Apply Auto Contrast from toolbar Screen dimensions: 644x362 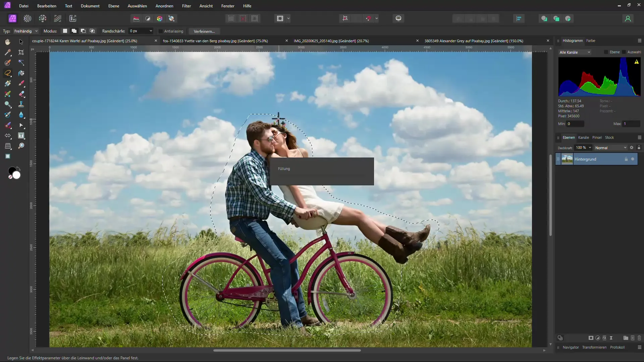pyautogui.click(x=148, y=18)
